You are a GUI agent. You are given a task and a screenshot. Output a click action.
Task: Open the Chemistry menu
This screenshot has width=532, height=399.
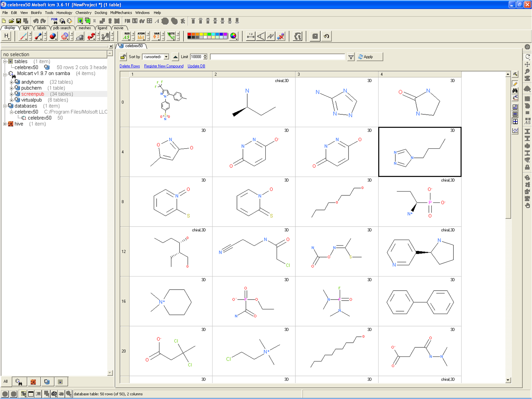point(83,13)
